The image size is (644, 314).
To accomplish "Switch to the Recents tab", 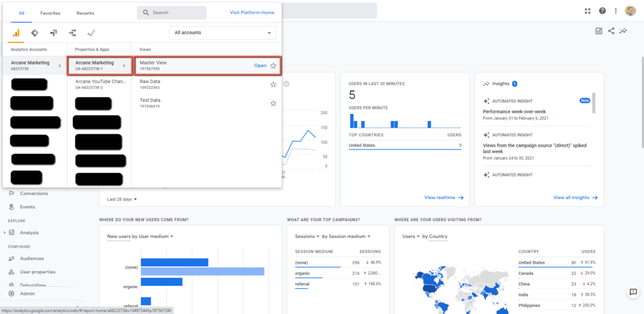I will pos(85,13).
